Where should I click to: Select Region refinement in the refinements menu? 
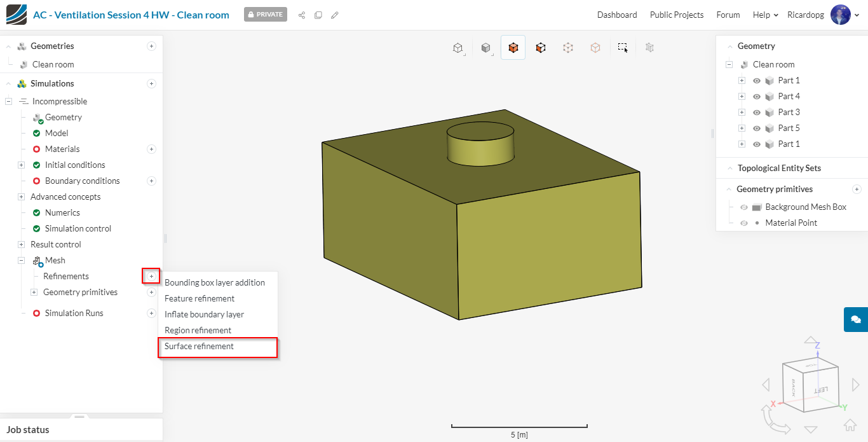198,331
